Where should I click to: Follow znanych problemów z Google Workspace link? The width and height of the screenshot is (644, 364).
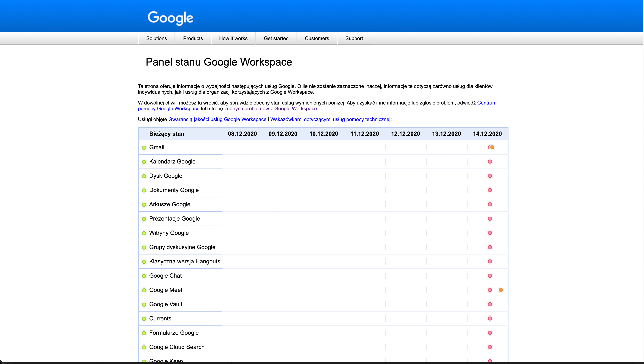(271, 109)
